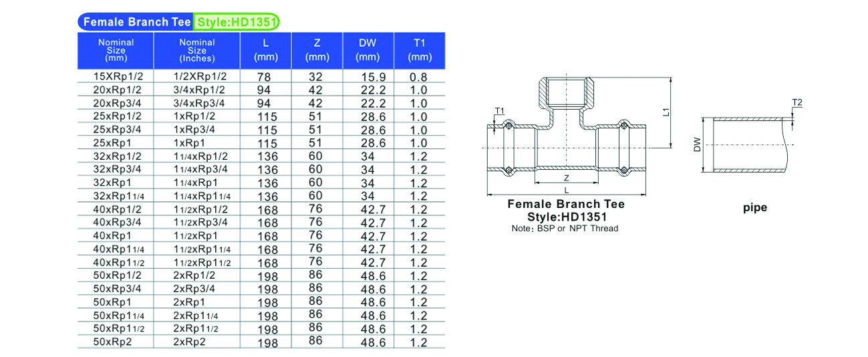Click DW value 34 in 32xRp11/4 row
The image size is (868, 357).
[x=368, y=196]
